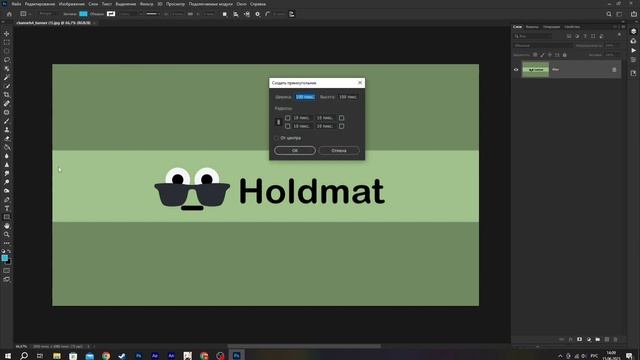This screenshot has width=640, height=360.
Task: Select the background layer thumbnail
Action: point(536,70)
